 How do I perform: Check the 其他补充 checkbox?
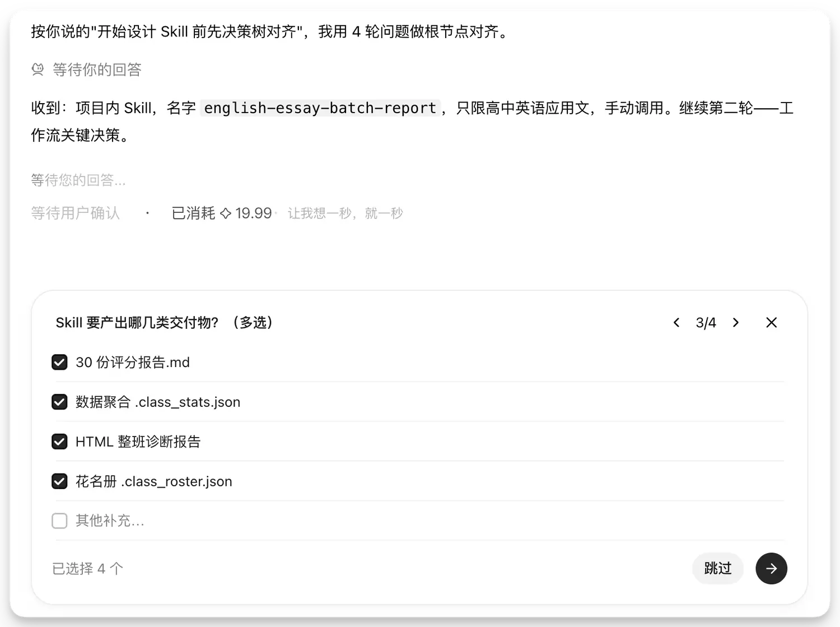click(59, 521)
